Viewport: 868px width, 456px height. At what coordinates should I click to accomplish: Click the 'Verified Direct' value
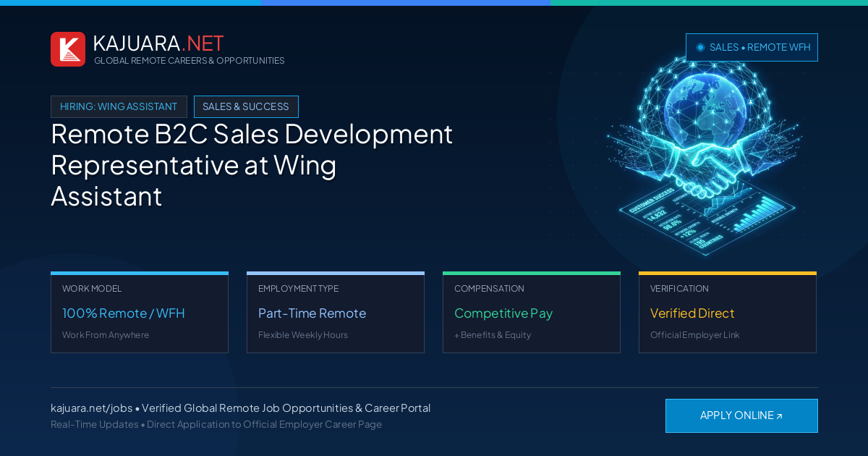[x=692, y=313]
